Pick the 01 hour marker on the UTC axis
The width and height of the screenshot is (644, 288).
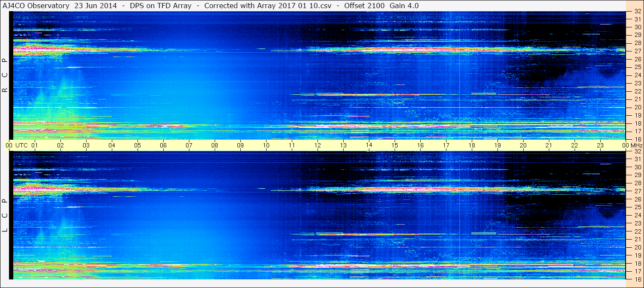35,145
